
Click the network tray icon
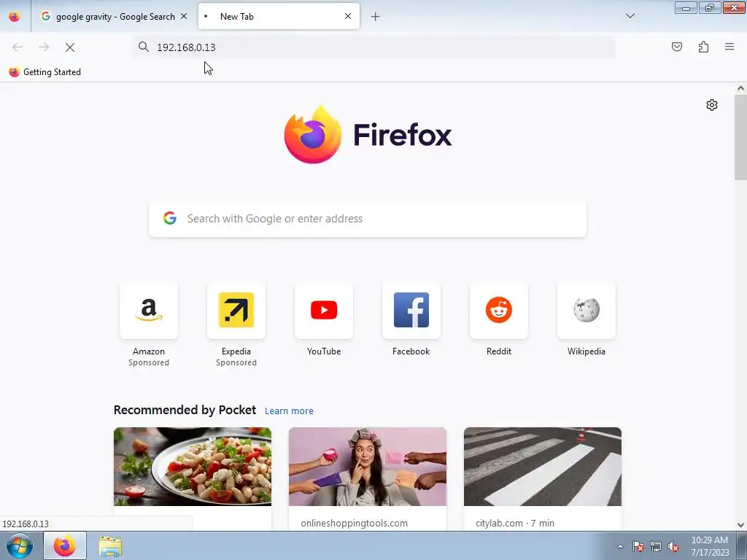(x=656, y=546)
